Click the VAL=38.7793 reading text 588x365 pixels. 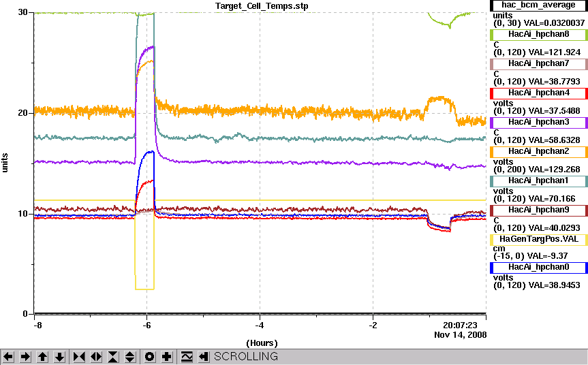[554, 82]
